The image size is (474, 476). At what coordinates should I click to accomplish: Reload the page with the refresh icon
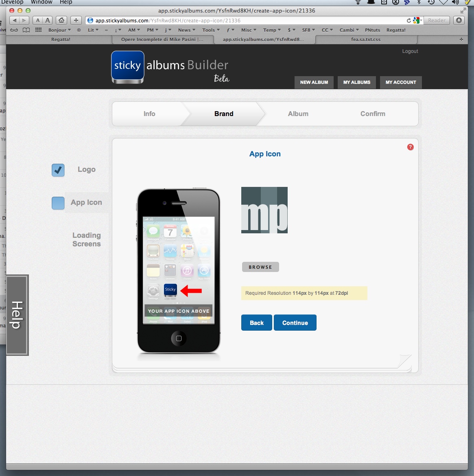pos(408,20)
